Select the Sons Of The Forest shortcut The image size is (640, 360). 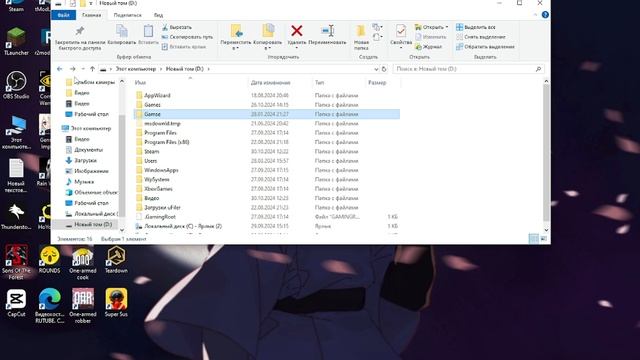tap(16, 262)
